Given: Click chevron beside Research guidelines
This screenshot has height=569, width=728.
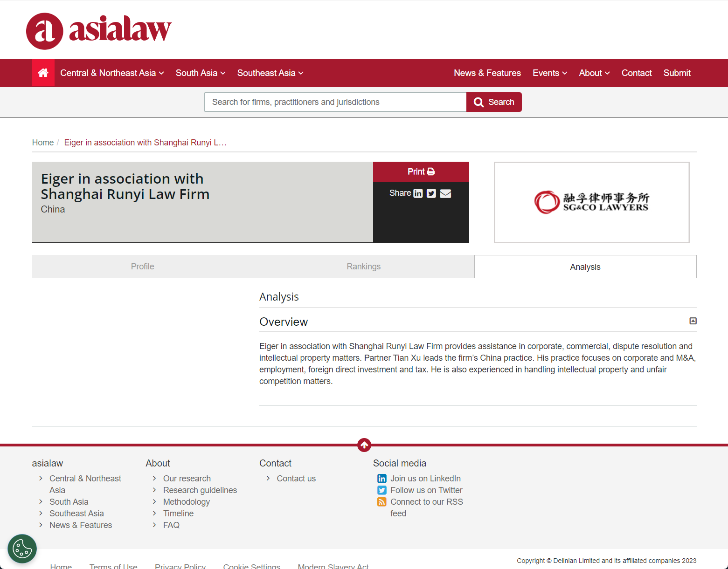Looking at the screenshot, I should (154, 490).
